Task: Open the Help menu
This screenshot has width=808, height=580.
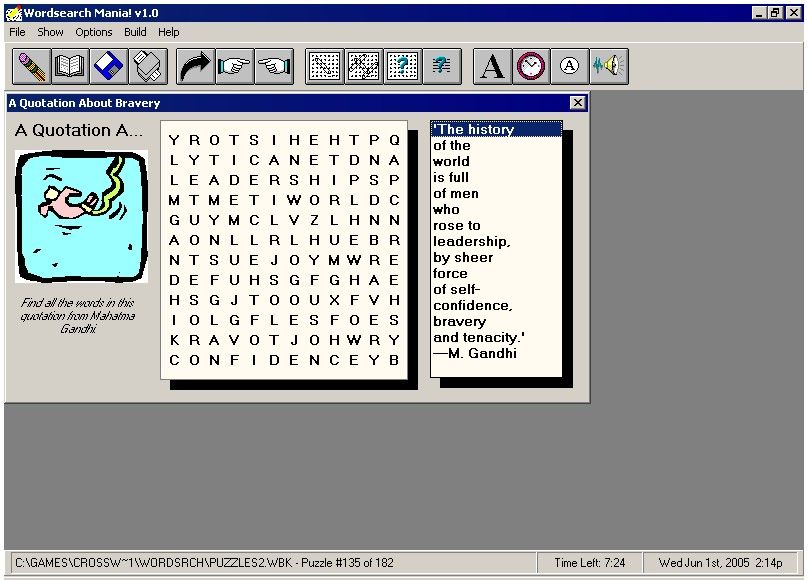Action: point(169,32)
